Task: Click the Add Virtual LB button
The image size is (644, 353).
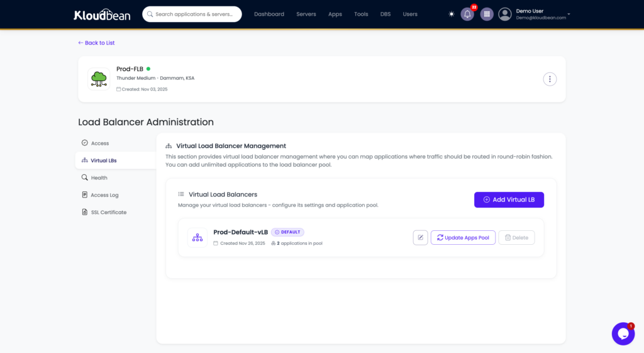Action: point(509,199)
